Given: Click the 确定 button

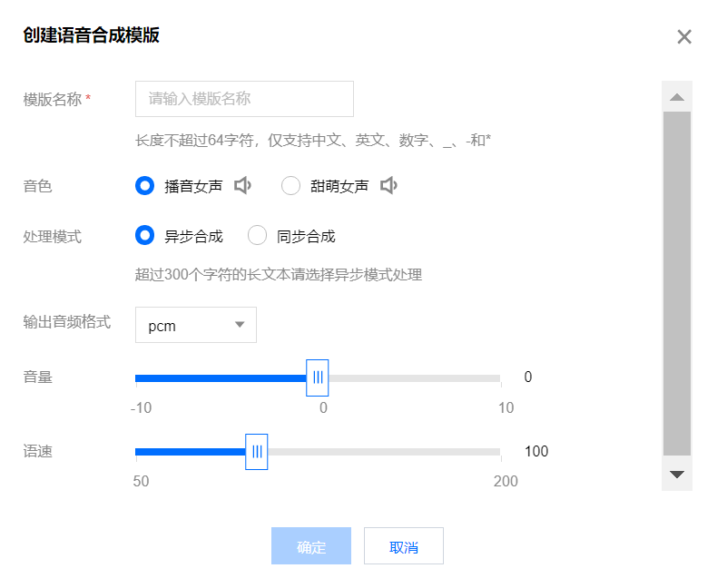Looking at the screenshot, I should coord(311,546).
